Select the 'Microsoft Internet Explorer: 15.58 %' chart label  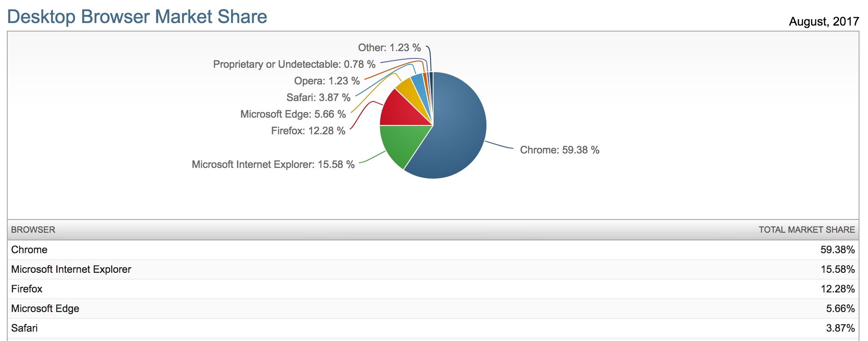tap(273, 165)
